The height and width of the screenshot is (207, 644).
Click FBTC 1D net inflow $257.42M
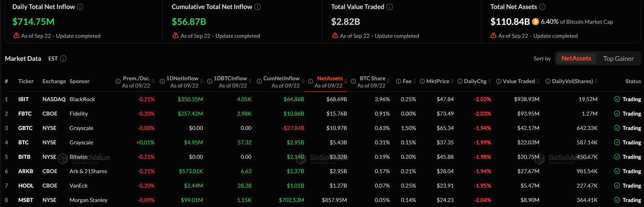190,113
